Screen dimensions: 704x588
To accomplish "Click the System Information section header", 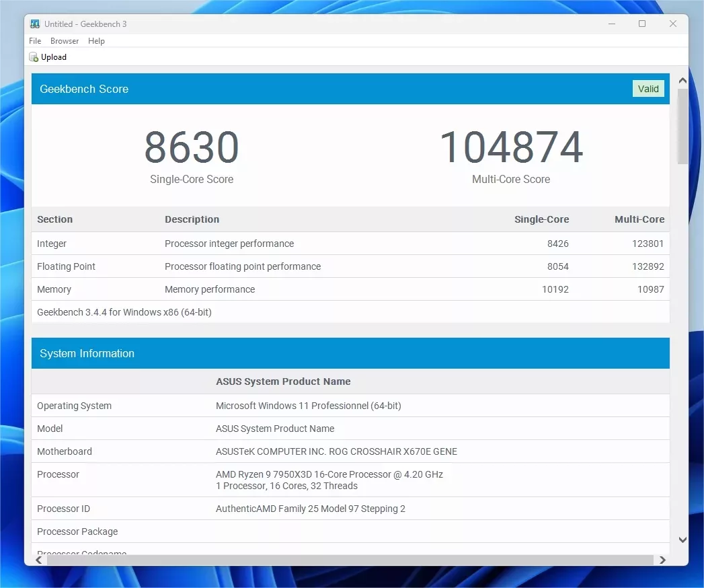I will (350, 353).
